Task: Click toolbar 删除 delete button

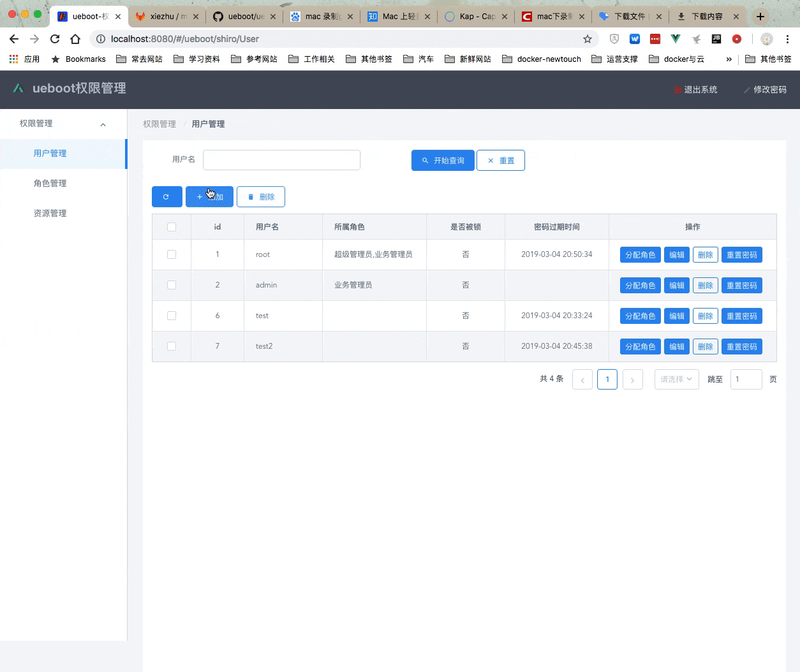Action: click(261, 196)
